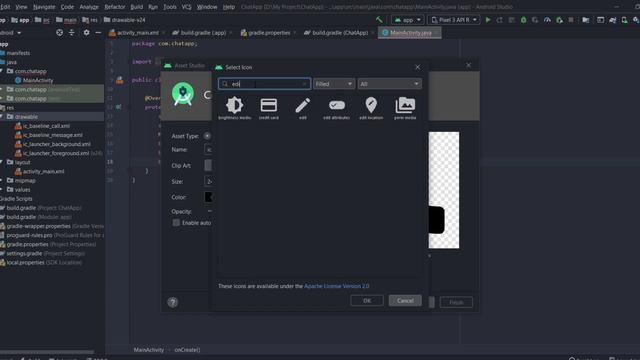The height and width of the screenshot is (360, 640).
Task: Collapse the layout folder
Action: (x=2, y=162)
